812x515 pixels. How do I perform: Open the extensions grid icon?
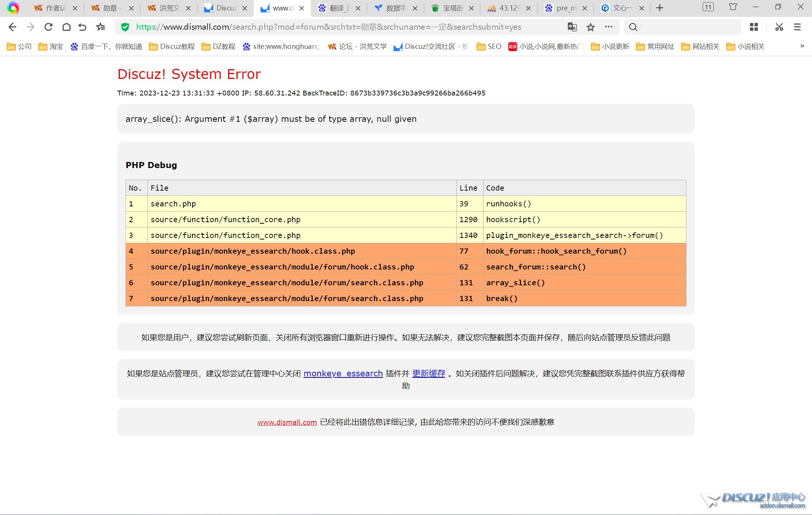point(754,27)
